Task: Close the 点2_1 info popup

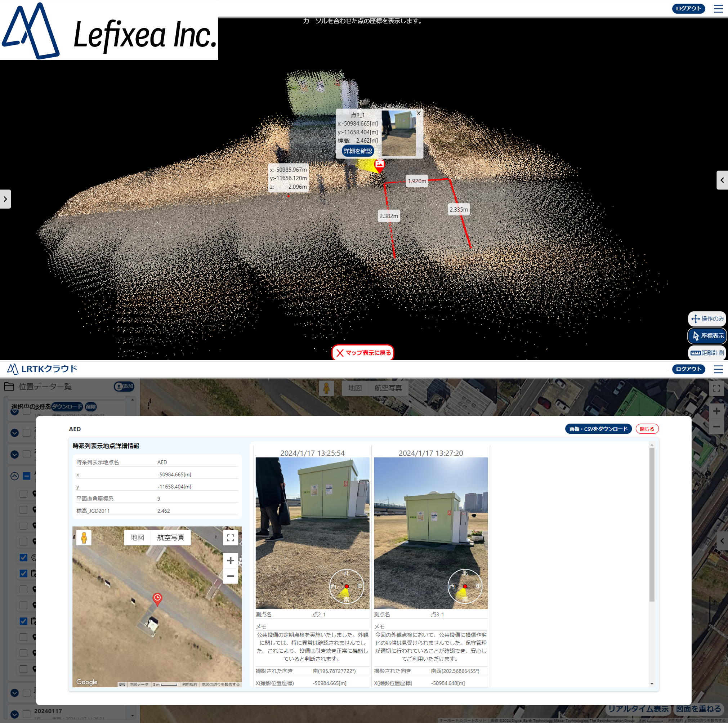Action: [418, 113]
